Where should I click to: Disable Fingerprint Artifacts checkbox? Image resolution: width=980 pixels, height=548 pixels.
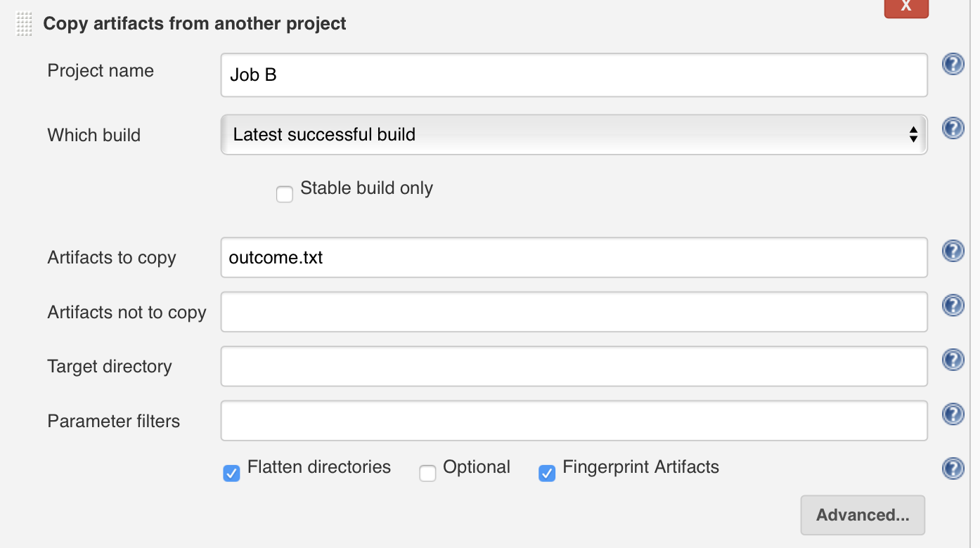(547, 474)
